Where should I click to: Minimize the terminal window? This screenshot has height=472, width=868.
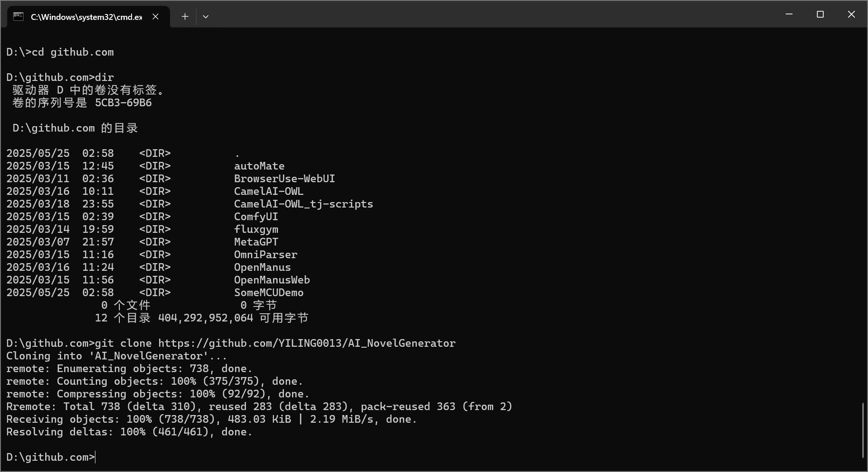(x=789, y=14)
